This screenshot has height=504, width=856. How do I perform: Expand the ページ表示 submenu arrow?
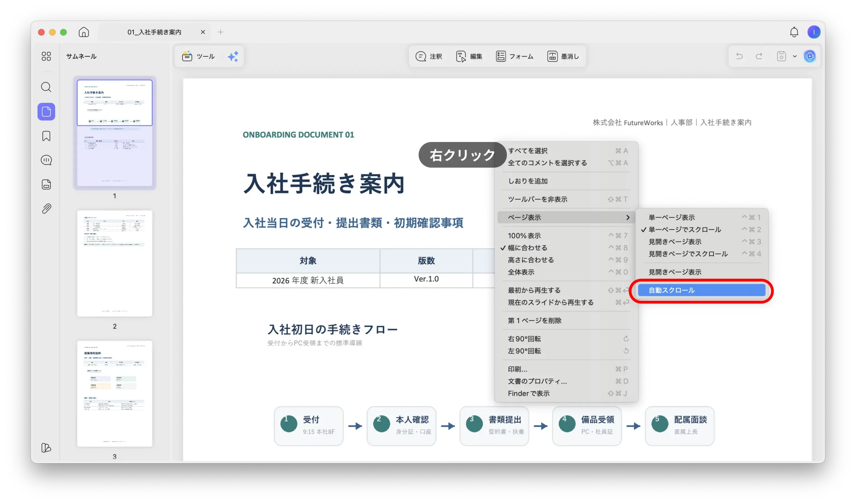click(x=627, y=217)
